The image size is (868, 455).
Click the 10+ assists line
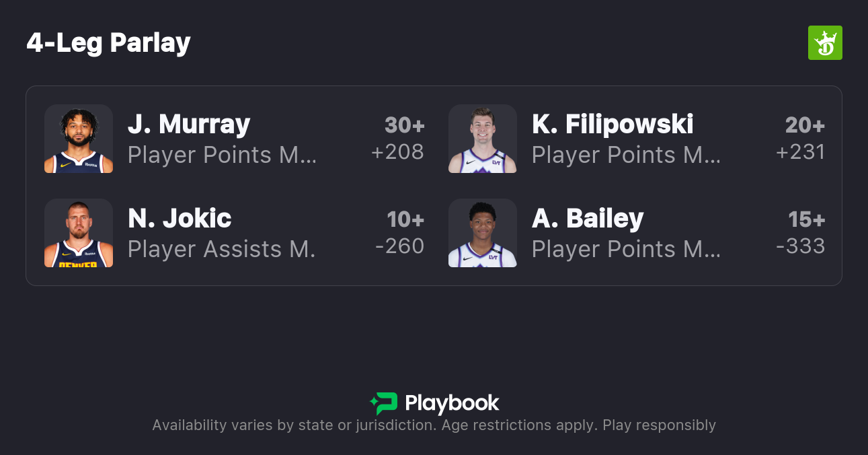[x=405, y=219]
